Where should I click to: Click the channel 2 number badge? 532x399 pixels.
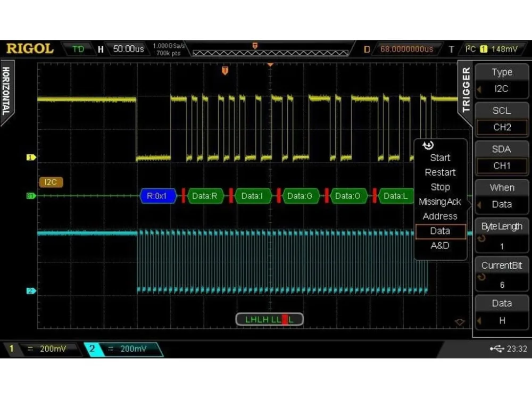pyautogui.click(x=92, y=349)
